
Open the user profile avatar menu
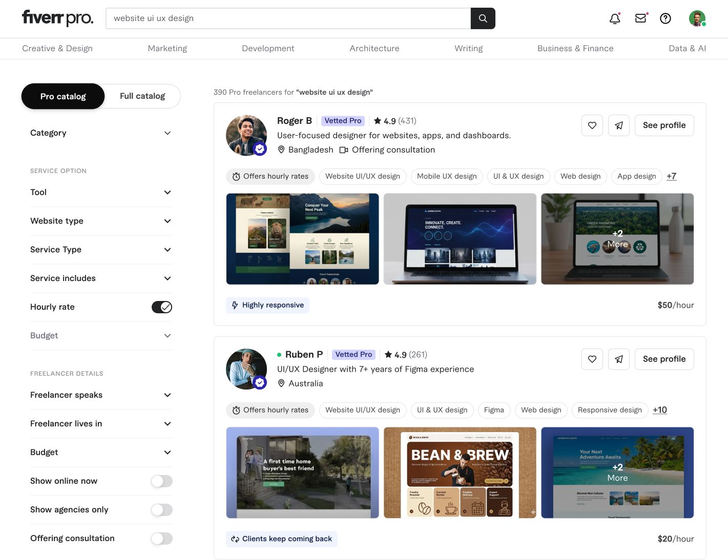click(697, 18)
